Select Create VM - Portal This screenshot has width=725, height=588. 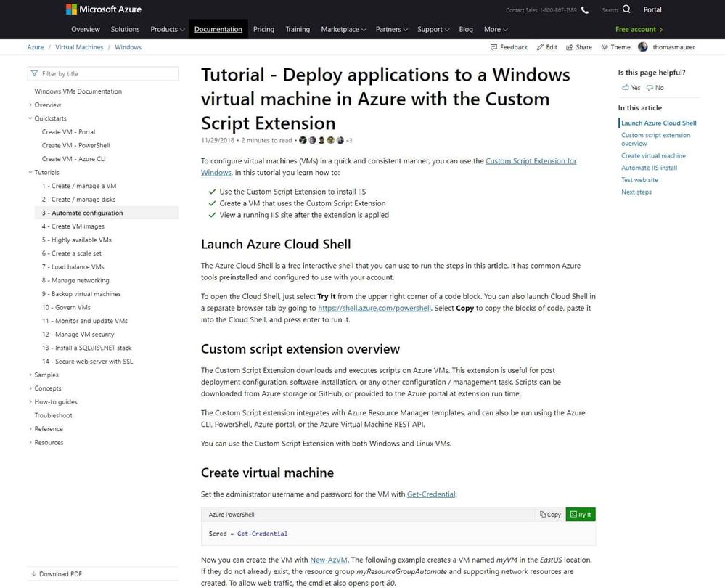(68, 131)
